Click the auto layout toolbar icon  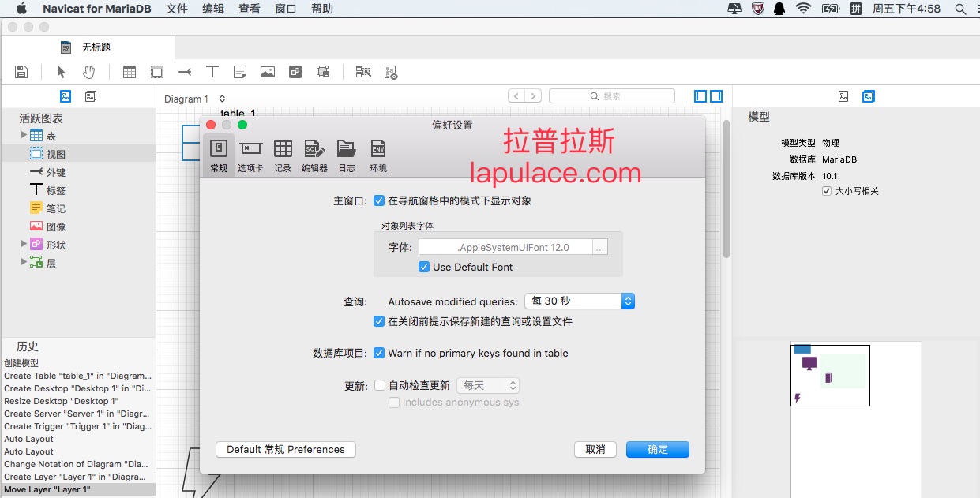coord(363,72)
